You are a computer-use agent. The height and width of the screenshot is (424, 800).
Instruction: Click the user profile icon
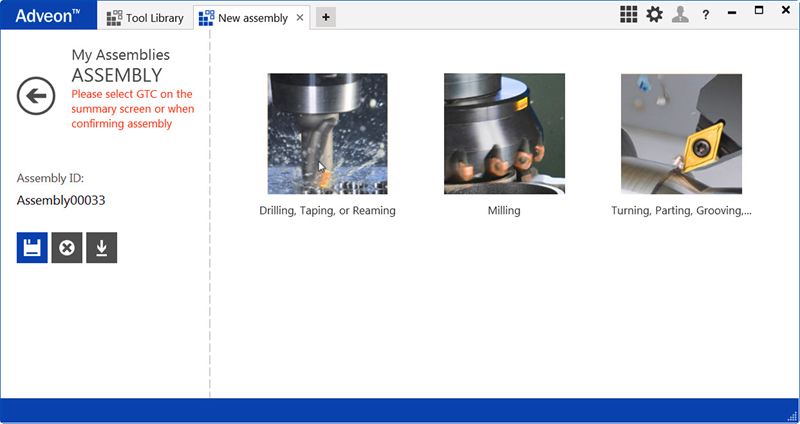tap(680, 14)
